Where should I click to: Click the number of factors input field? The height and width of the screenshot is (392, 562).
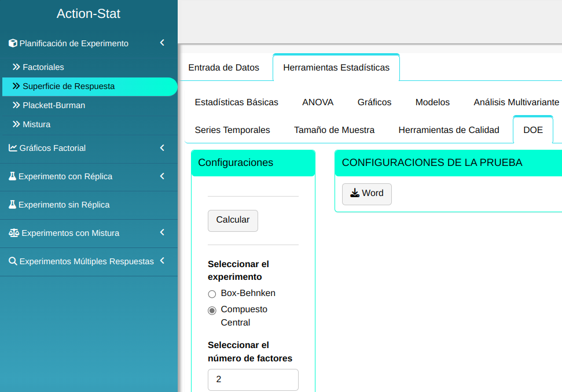click(x=253, y=380)
